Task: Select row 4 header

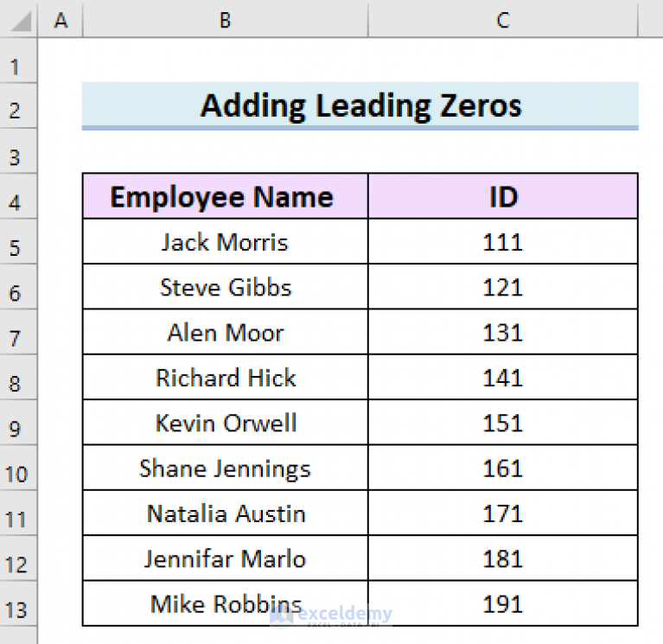Action: pyautogui.click(x=18, y=196)
